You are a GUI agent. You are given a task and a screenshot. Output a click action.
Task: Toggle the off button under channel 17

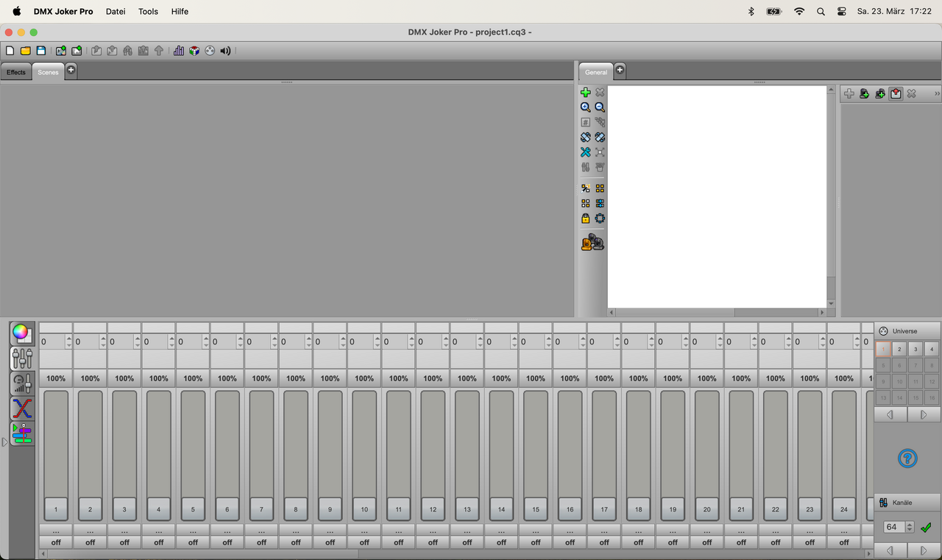click(604, 542)
